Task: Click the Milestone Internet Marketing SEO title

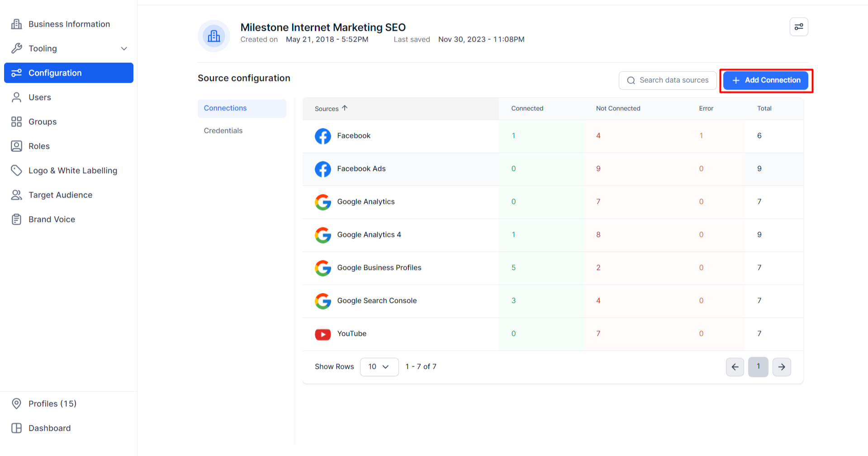Action: click(x=323, y=27)
